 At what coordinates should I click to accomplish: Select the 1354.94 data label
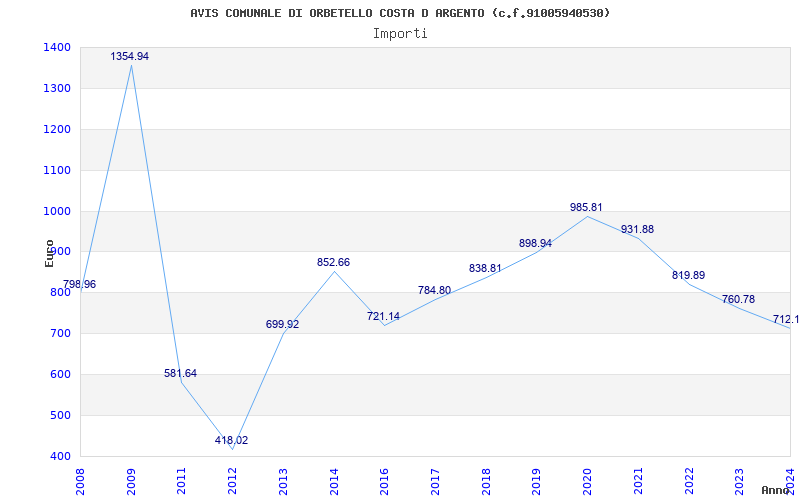click(x=130, y=57)
